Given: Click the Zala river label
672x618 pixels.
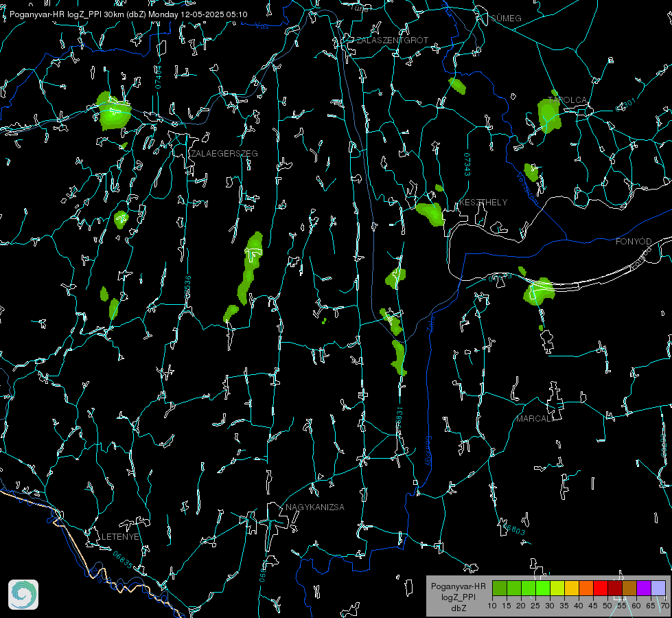Looking at the screenshot, I should pos(430,323).
